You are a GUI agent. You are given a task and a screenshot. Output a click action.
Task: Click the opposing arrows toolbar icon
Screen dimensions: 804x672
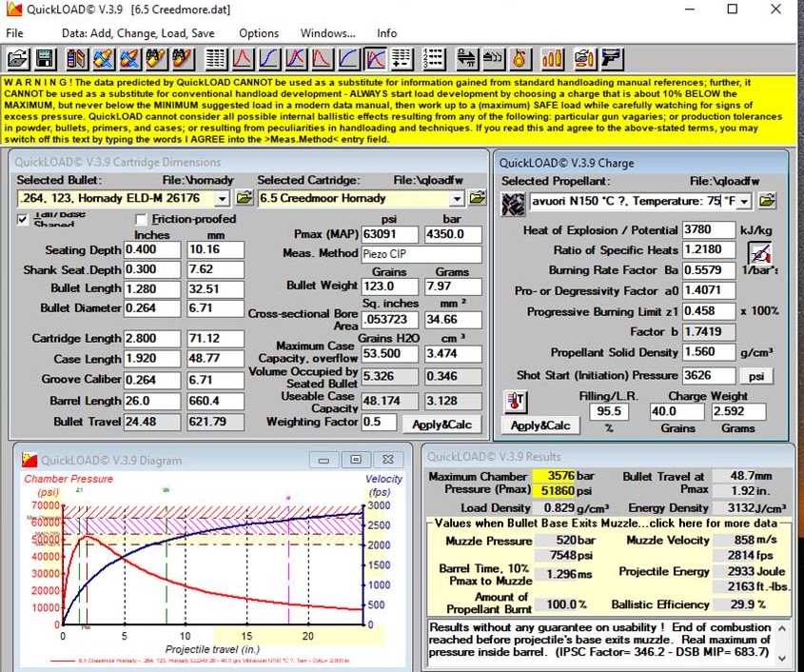click(466, 58)
